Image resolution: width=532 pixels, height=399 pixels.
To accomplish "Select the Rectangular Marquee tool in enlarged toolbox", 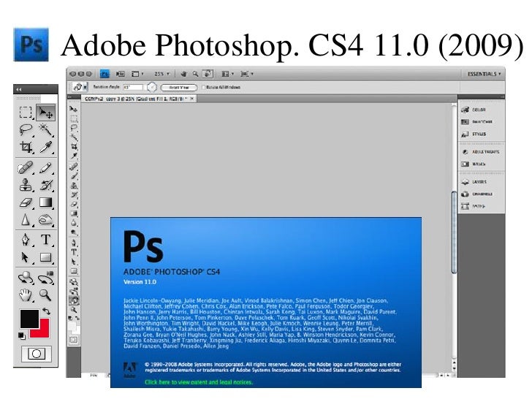I will [x=26, y=113].
